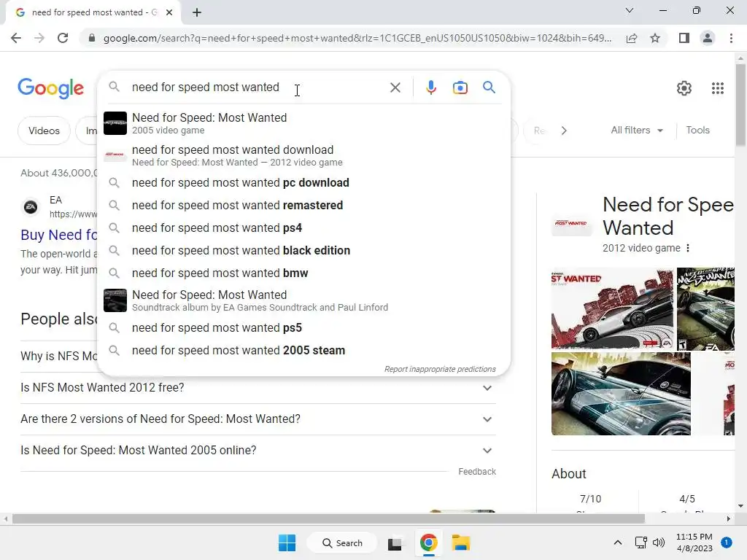Open the Chrome profile avatar icon
Image resolution: width=747 pixels, height=560 pixels.
click(708, 38)
